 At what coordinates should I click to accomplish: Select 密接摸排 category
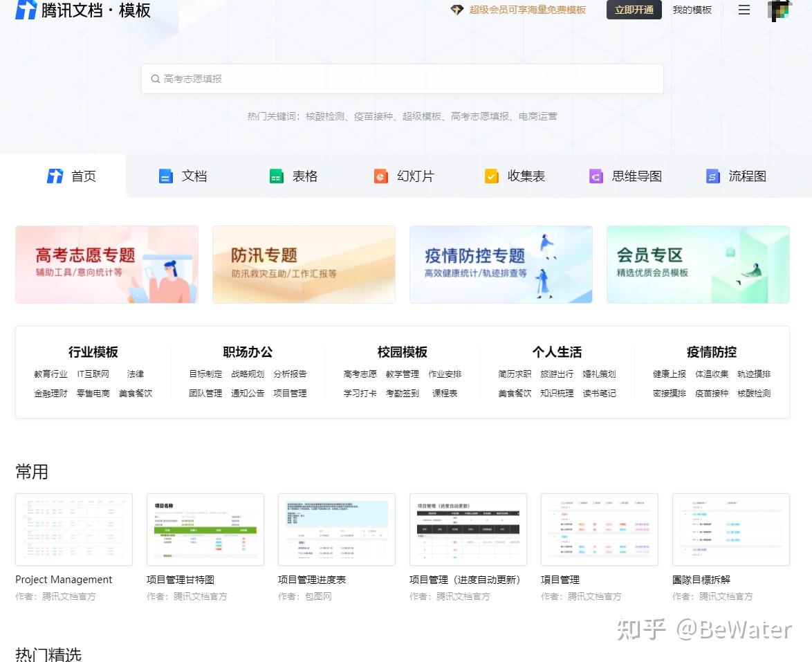pos(670,394)
